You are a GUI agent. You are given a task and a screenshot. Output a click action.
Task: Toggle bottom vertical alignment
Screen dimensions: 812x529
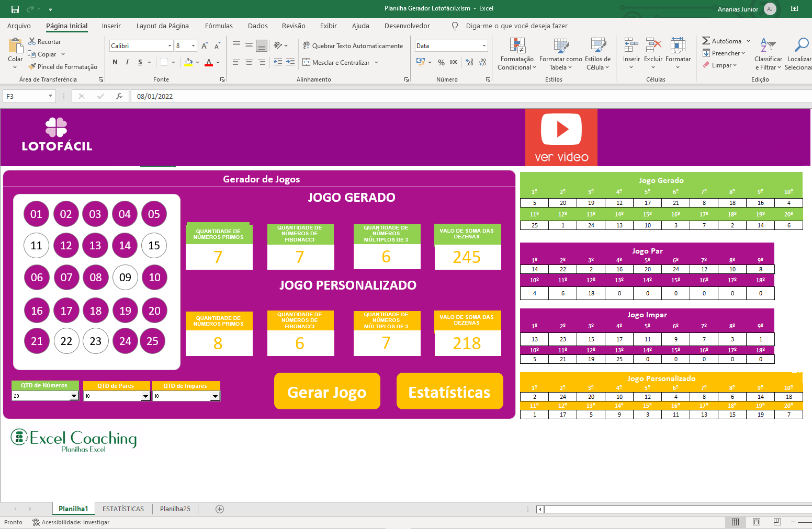click(262, 45)
